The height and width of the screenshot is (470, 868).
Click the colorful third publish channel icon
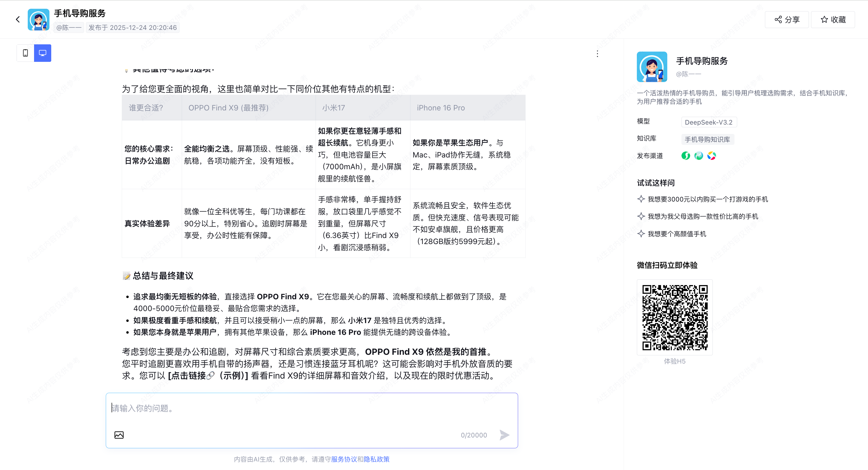click(711, 156)
